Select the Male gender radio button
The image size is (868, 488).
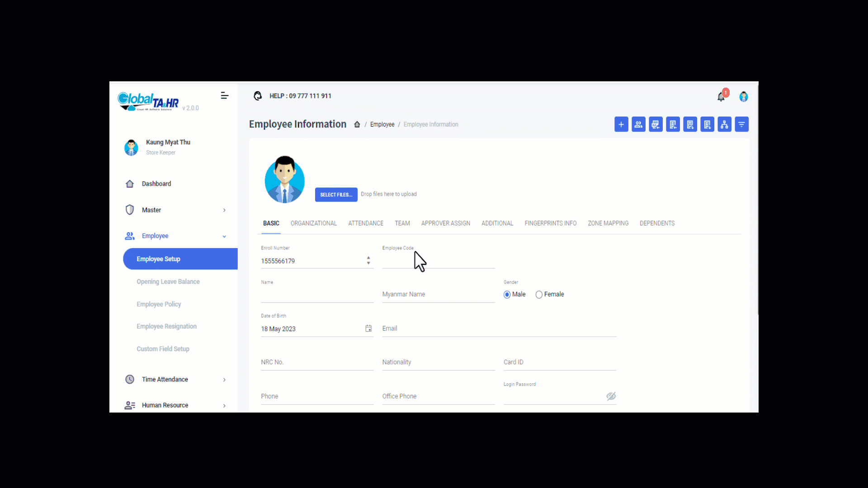pos(507,295)
